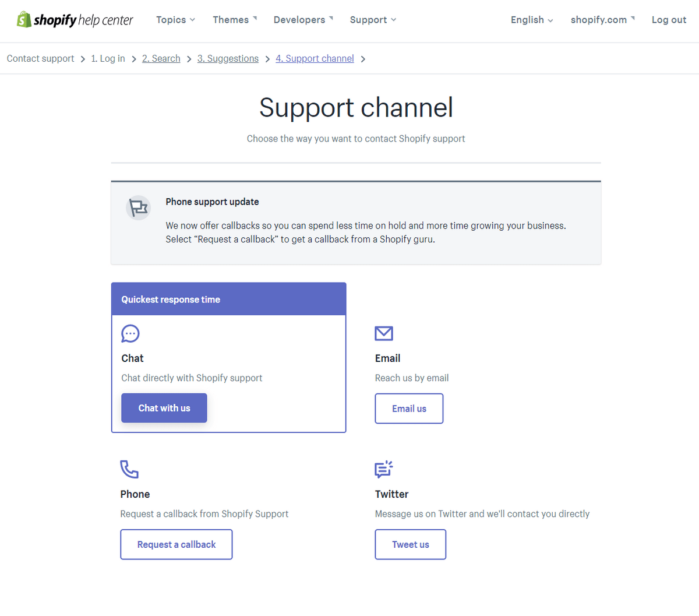
Task: Click the chevron after 4. Support channel
Action: pyautogui.click(x=363, y=59)
